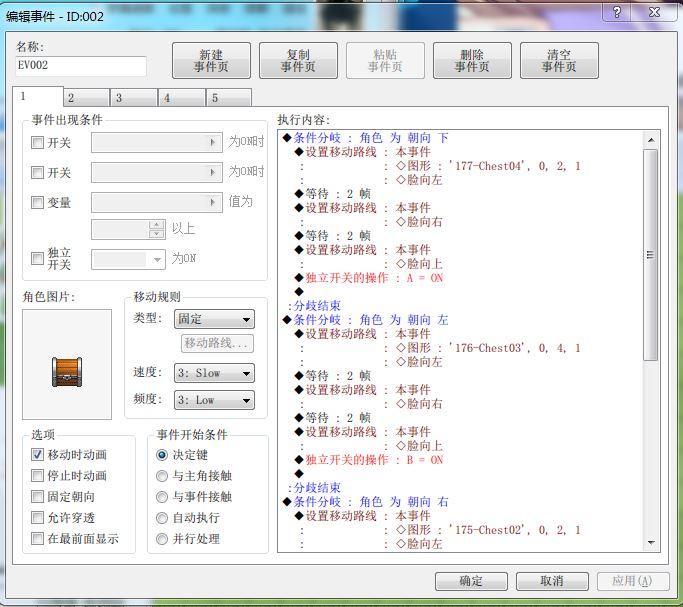
Task: Click the 清空事件页 button
Action: [x=559, y=61]
